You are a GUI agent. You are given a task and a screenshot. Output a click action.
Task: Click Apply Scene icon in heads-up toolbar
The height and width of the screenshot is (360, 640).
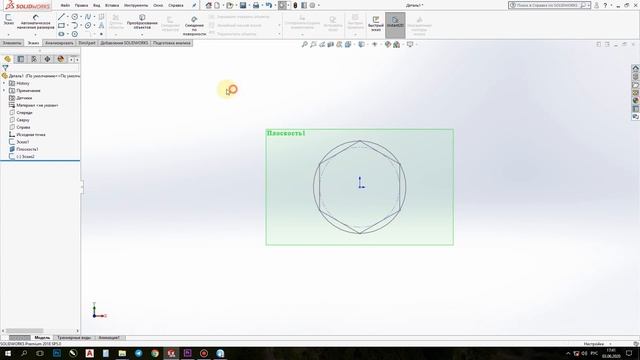(396, 44)
